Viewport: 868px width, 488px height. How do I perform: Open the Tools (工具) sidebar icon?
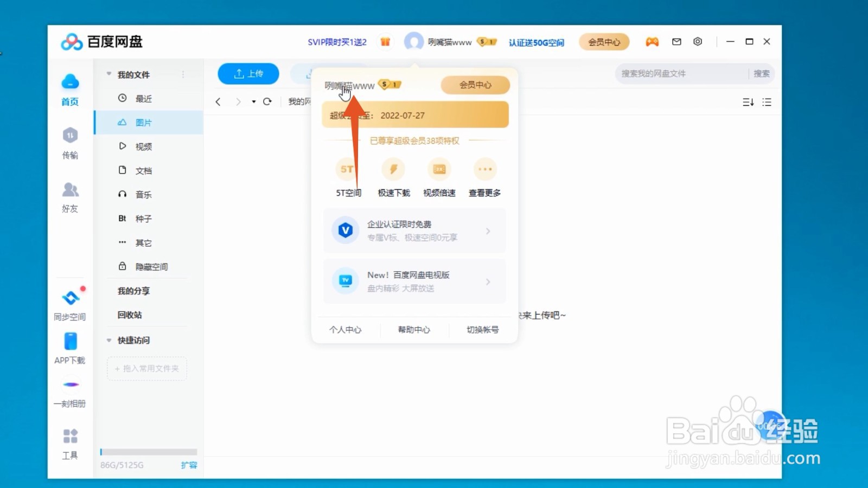69,444
